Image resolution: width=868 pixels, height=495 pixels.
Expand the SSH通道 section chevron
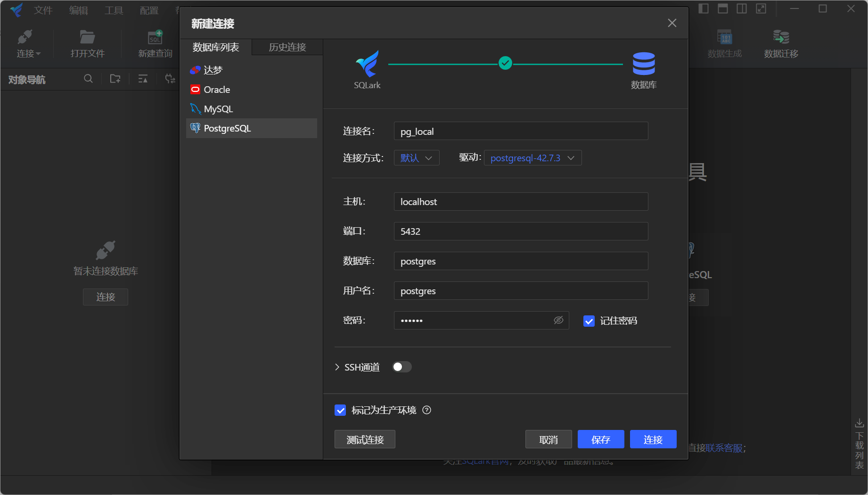(x=337, y=367)
